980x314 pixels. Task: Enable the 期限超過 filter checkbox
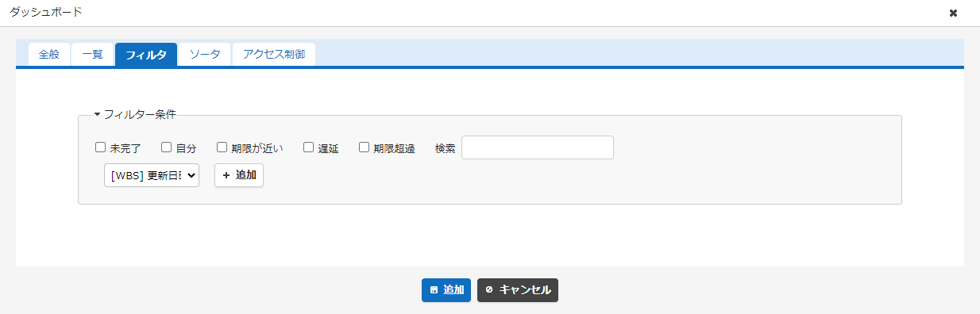point(365,147)
